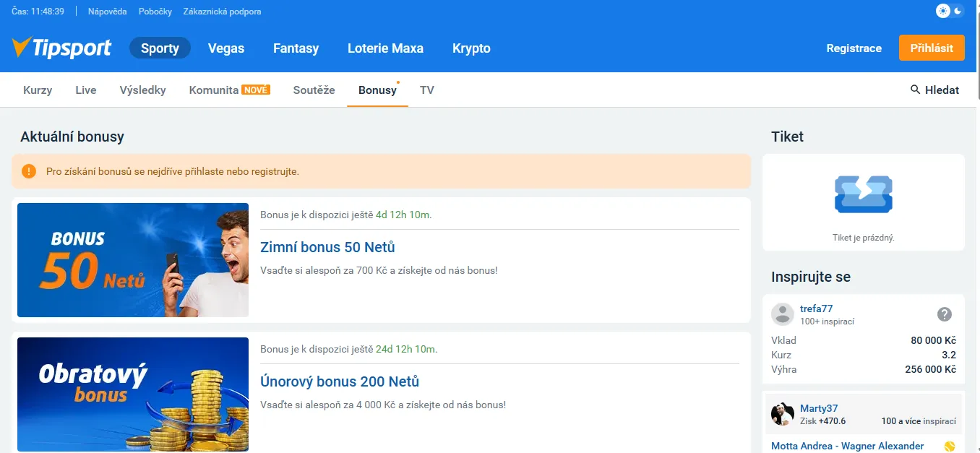Image resolution: width=980 pixels, height=453 pixels.
Task: Switch to the Výsledky tab
Action: pyautogui.click(x=142, y=90)
